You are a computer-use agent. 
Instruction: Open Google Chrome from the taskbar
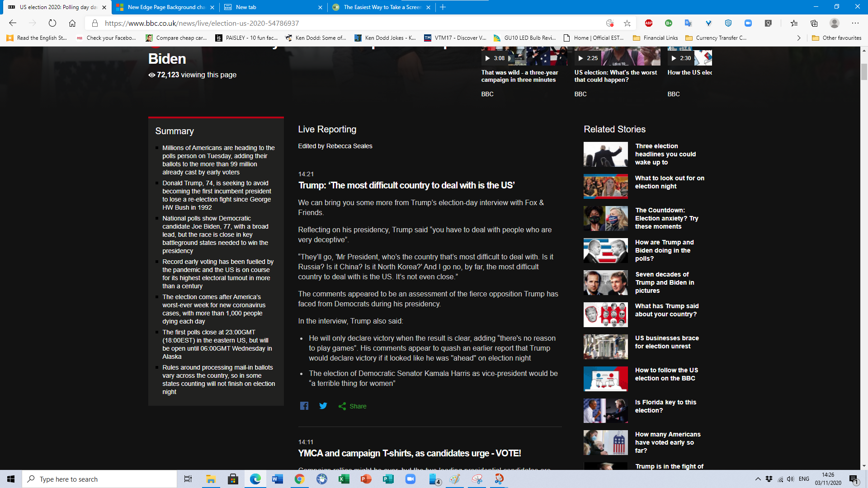tap(300, 479)
